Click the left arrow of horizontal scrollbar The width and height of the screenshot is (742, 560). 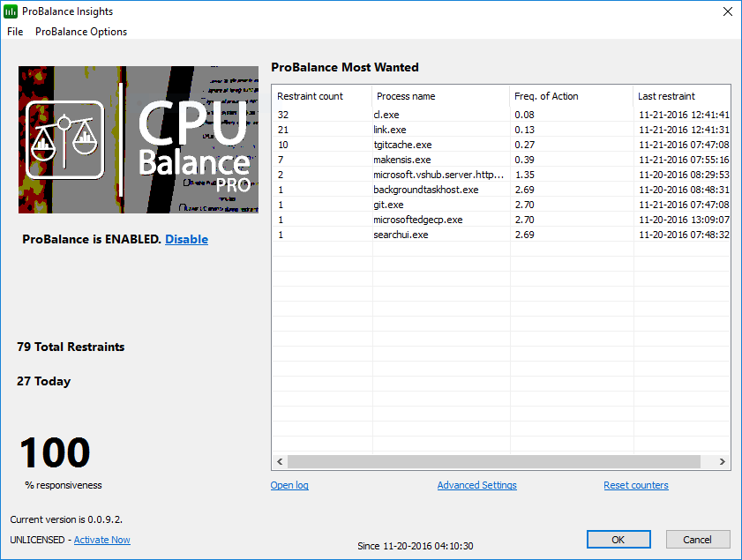(x=280, y=461)
